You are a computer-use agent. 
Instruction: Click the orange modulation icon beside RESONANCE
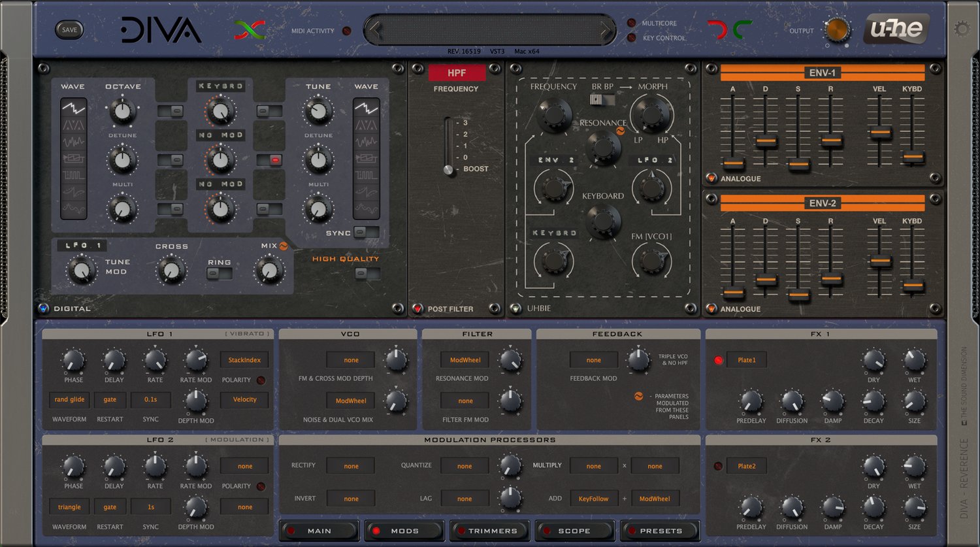click(x=620, y=131)
